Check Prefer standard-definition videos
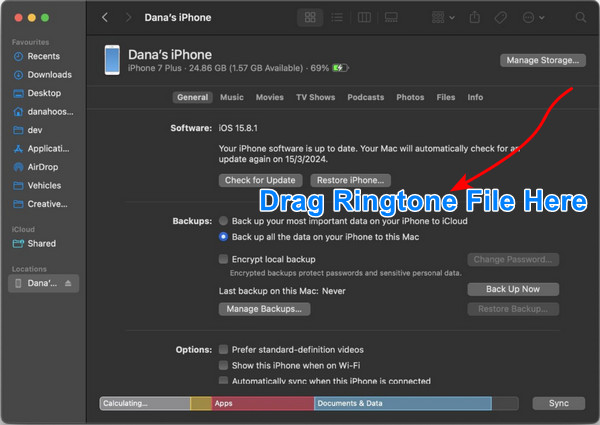 click(223, 350)
